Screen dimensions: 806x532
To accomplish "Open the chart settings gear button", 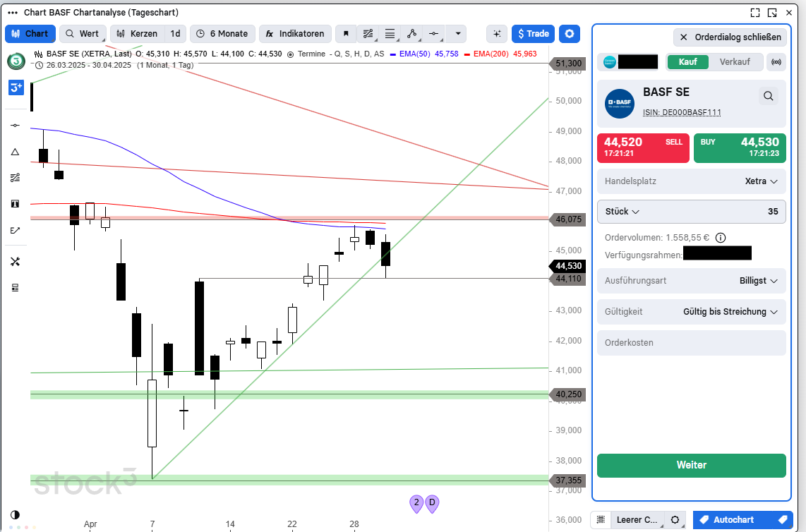I will [x=569, y=34].
